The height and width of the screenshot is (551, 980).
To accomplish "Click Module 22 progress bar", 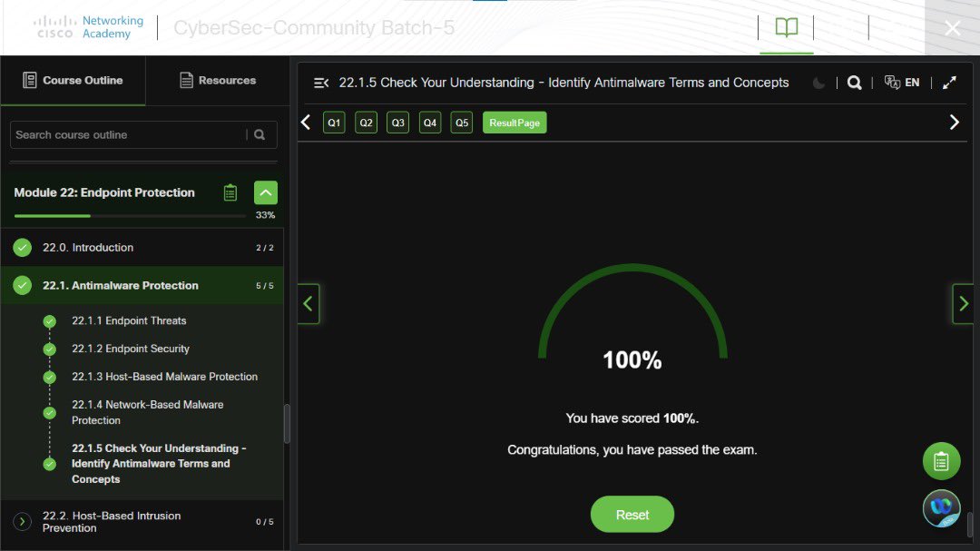I will tap(130, 216).
